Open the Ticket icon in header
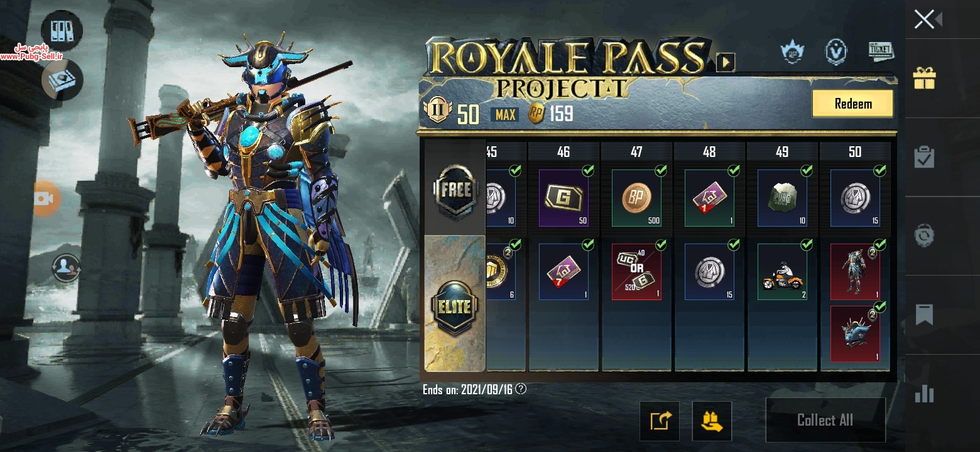The height and width of the screenshot is (452, 980). (881, 51)
